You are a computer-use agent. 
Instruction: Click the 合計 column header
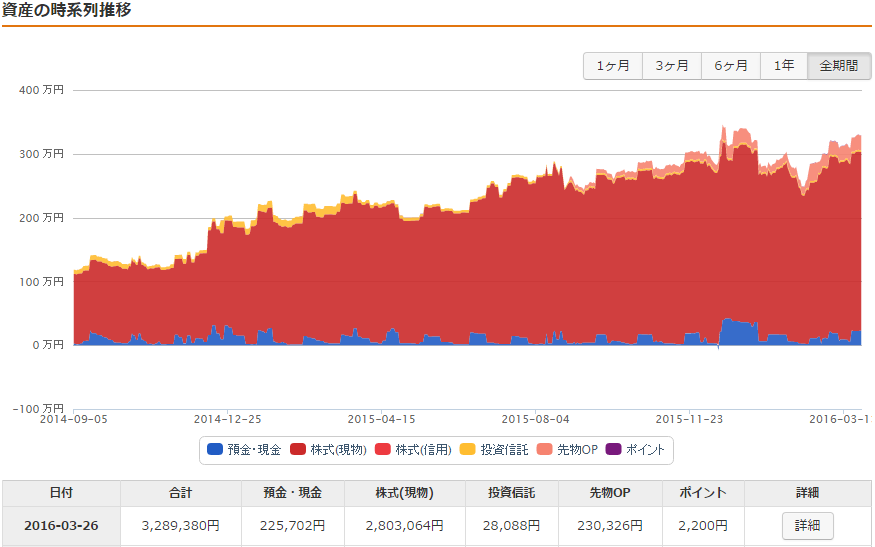(181, 493)
